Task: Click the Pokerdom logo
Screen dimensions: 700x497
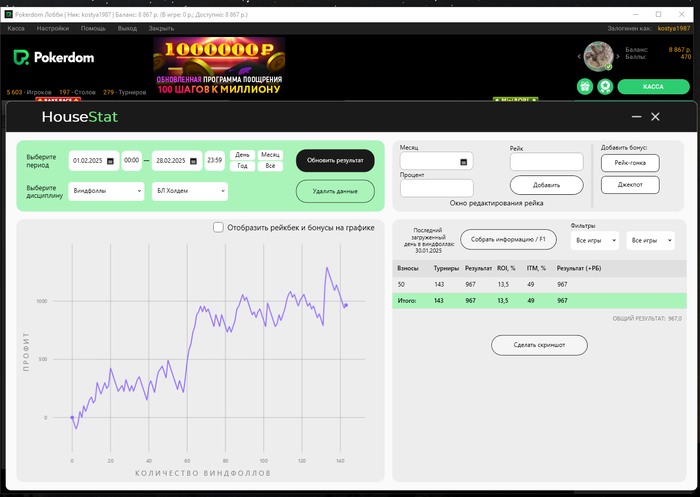Action: click(x=54, y=57)
